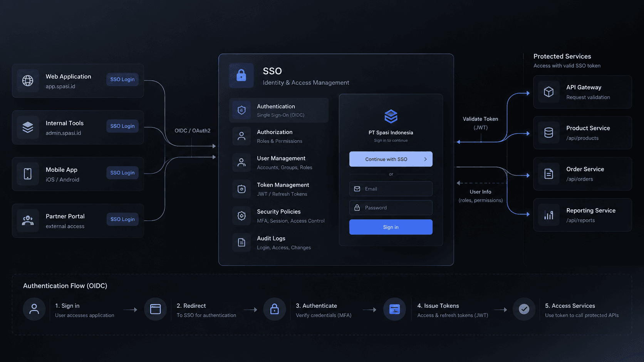Click SSO Login for Internal Tools
The image size is (644, 362).
pyautogui.click(x=122, y=126)
